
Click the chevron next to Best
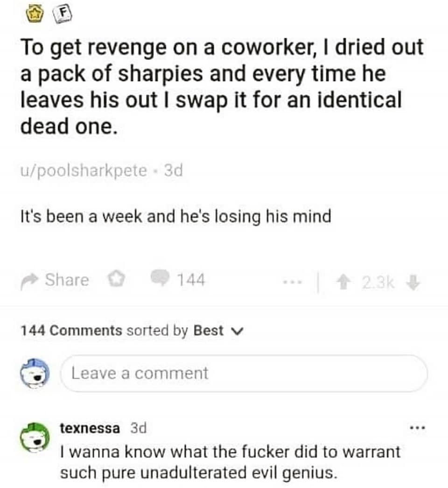pyautogui.click(x=238, y=332)
